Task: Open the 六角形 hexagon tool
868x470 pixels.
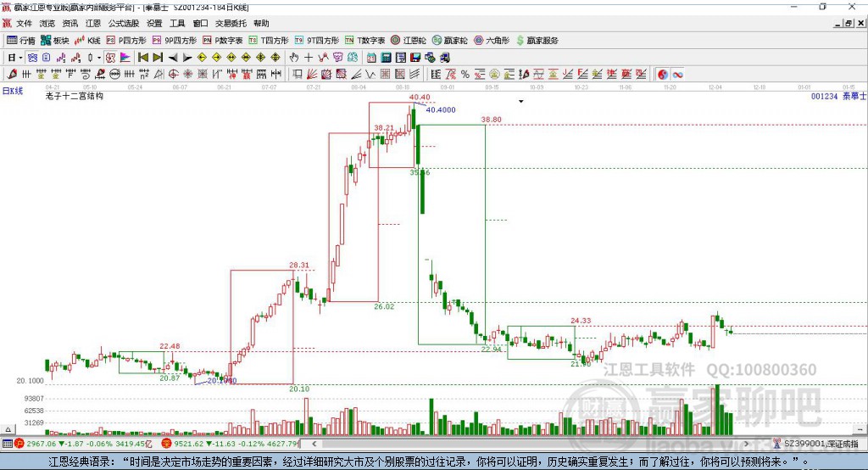Action: 492,41
